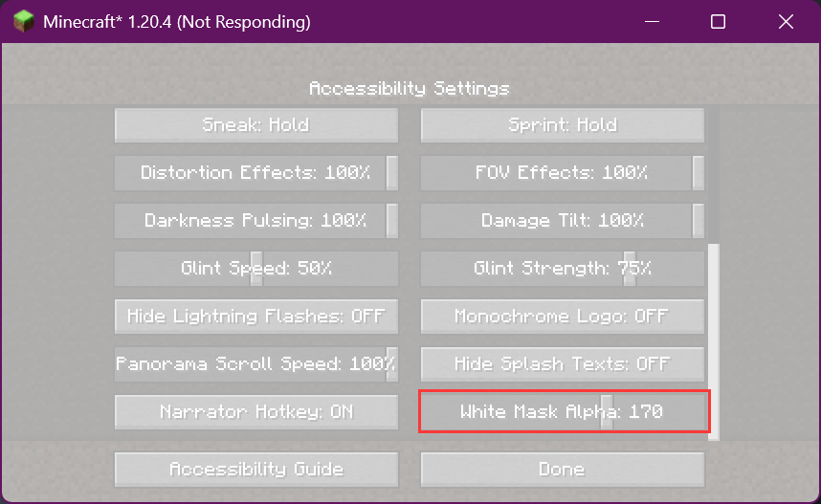Disable the Narrator Hotkey
The width and height of the screenshot is (821, 504).
click(x=255, y=412)
